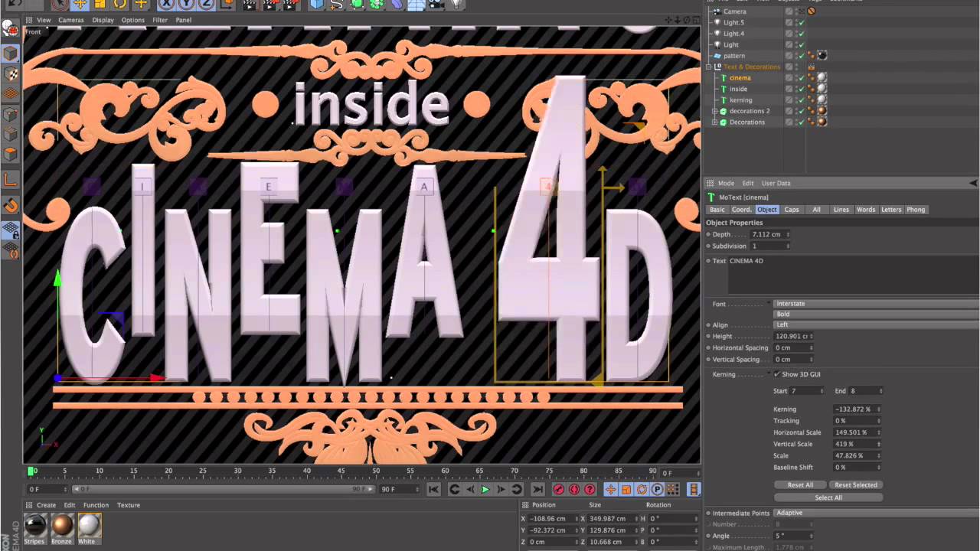The height and width of the screenshot is (551, 980).
Task: Select the Axis mode L-shaped icon
Action: [11, 181]
